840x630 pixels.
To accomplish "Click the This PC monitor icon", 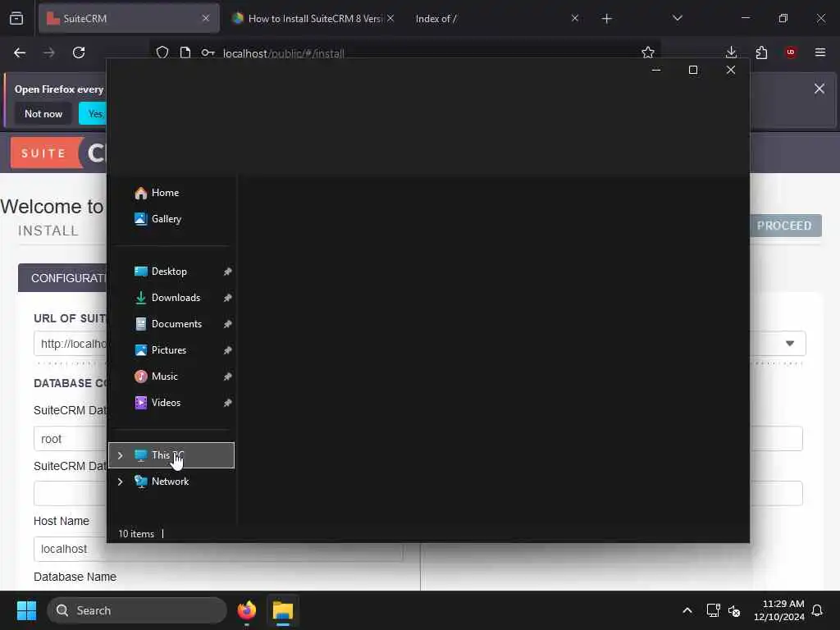I will tap(141, 455).
